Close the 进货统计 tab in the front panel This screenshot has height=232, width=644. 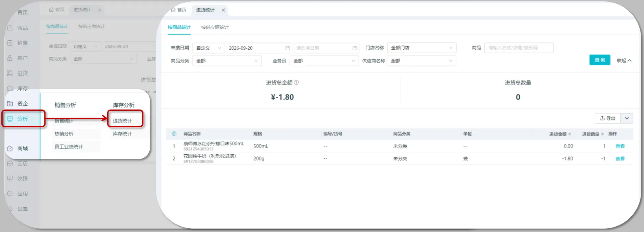point(223,10)
